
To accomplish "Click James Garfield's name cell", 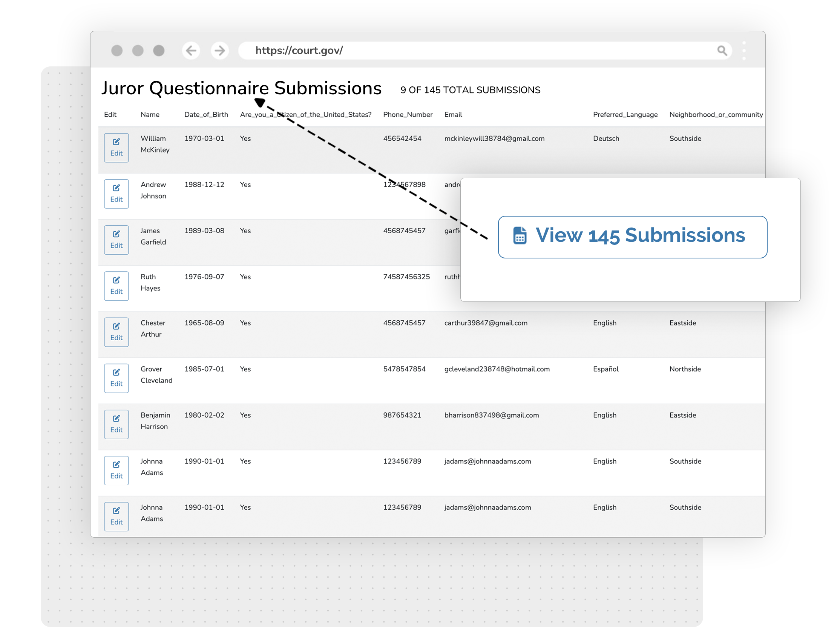I will point(153,237).
